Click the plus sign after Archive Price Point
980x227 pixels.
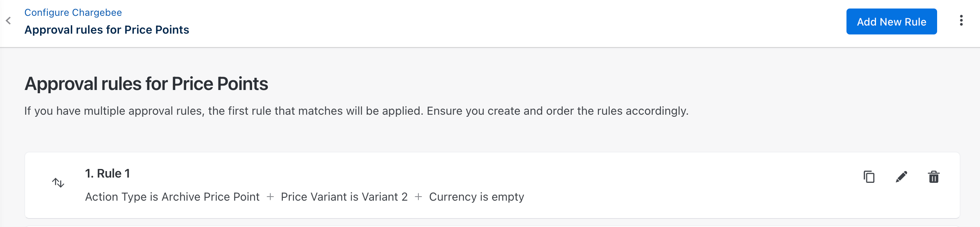(x=270, y=197)
